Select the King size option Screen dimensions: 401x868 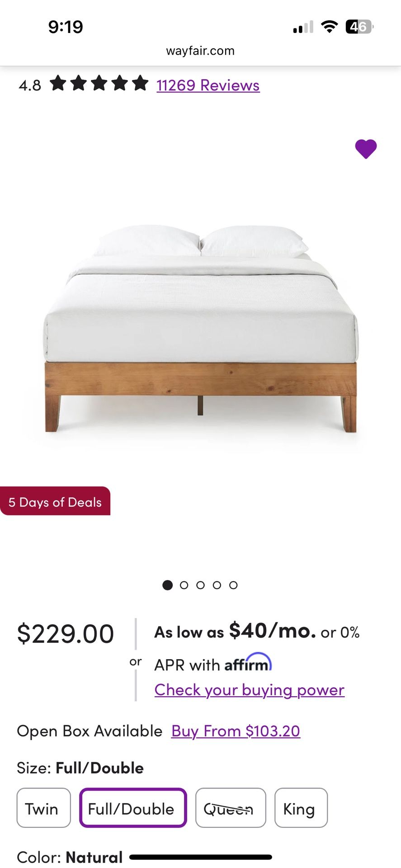301,808
